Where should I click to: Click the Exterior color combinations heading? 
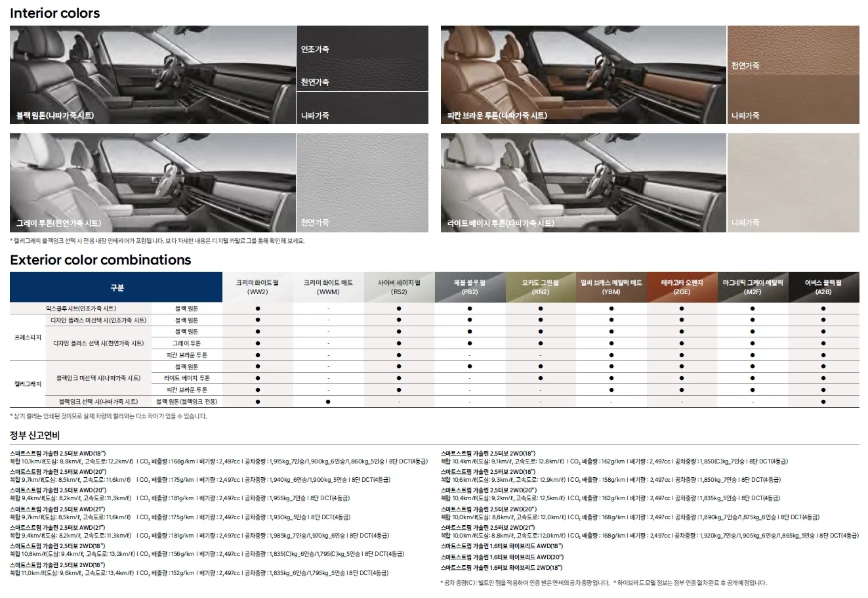[100, 260]
